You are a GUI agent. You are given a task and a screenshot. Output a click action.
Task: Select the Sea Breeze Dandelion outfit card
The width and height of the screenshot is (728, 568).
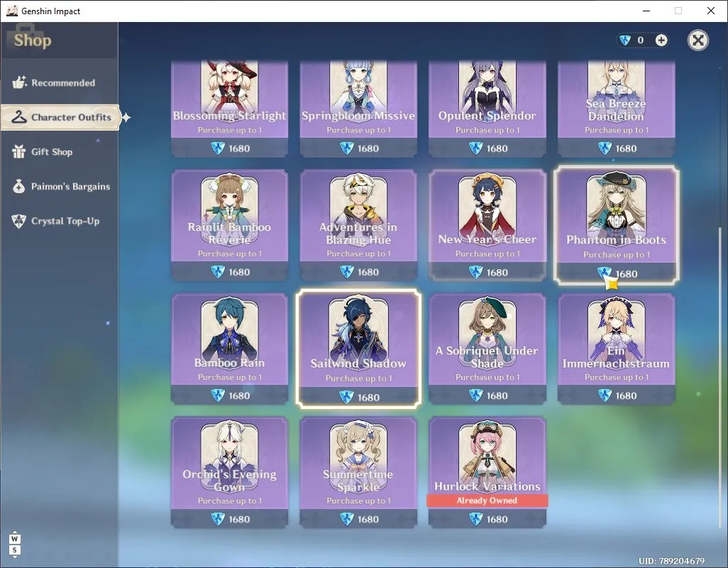616,108
